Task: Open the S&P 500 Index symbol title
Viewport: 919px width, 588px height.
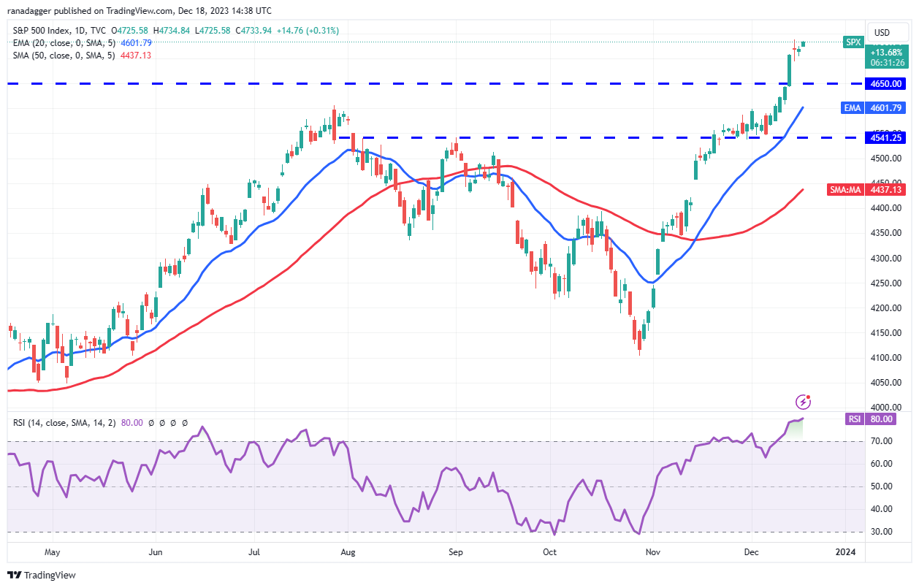Action: point(45,31)
